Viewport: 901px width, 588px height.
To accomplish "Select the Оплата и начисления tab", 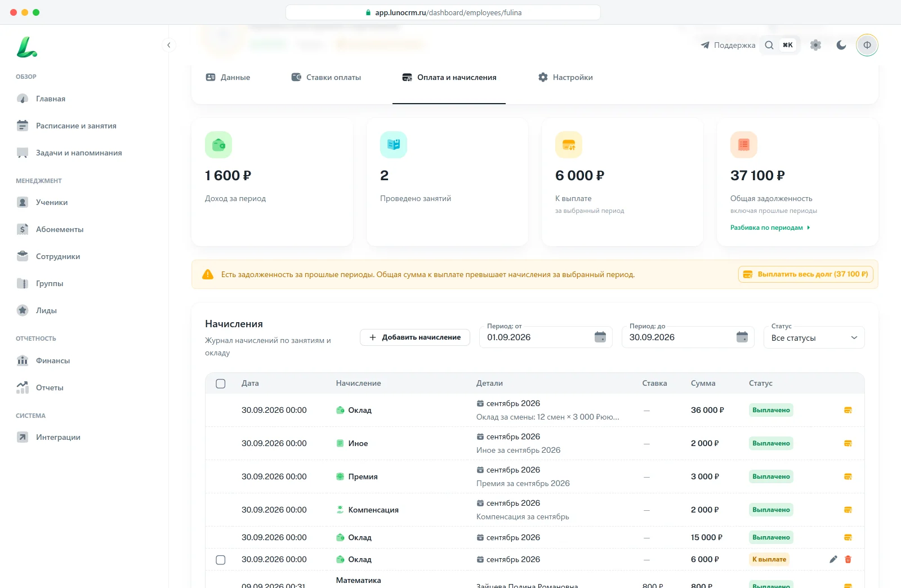I will [449, 77].
